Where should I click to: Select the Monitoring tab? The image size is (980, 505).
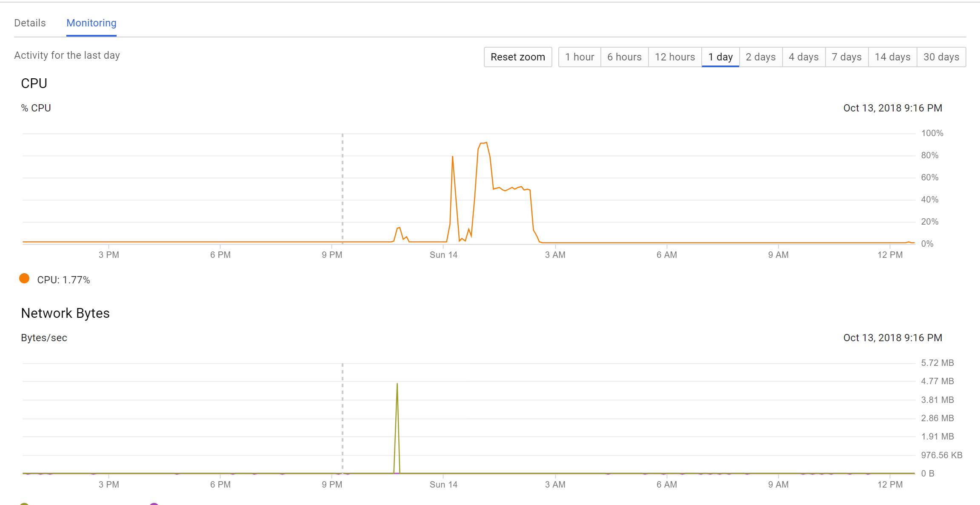click(x=91, y=23)
